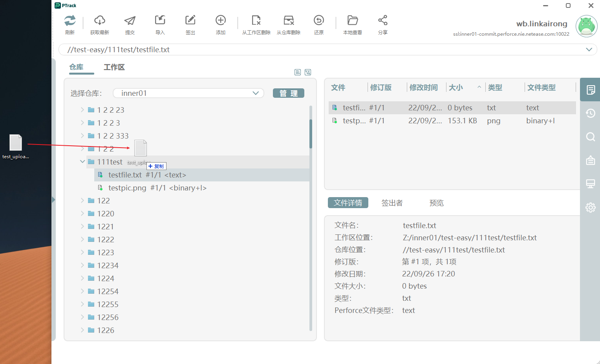Viewport: 600px width, 364px height.
Task: Click left panel collapse arrow handle
Action: 53,199
